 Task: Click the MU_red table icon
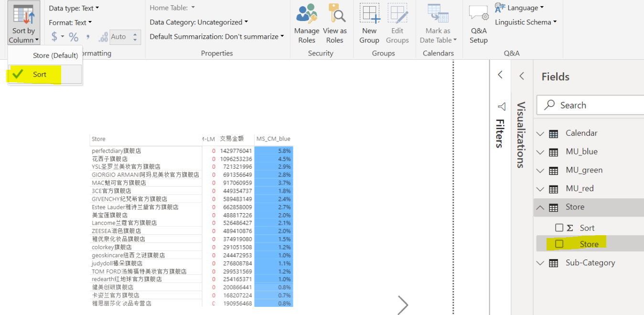coord(554,189)
